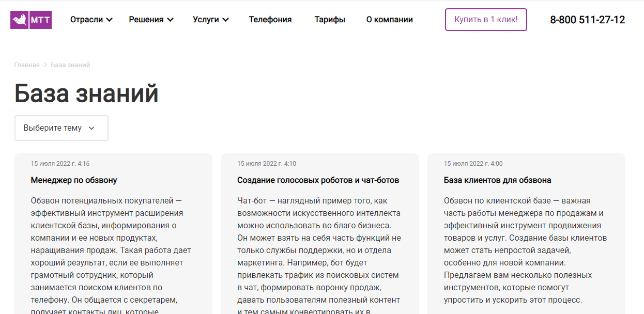The image size is (644, 314).
Task: Click the MTT bird logo icon
Action: pos(20,20)
